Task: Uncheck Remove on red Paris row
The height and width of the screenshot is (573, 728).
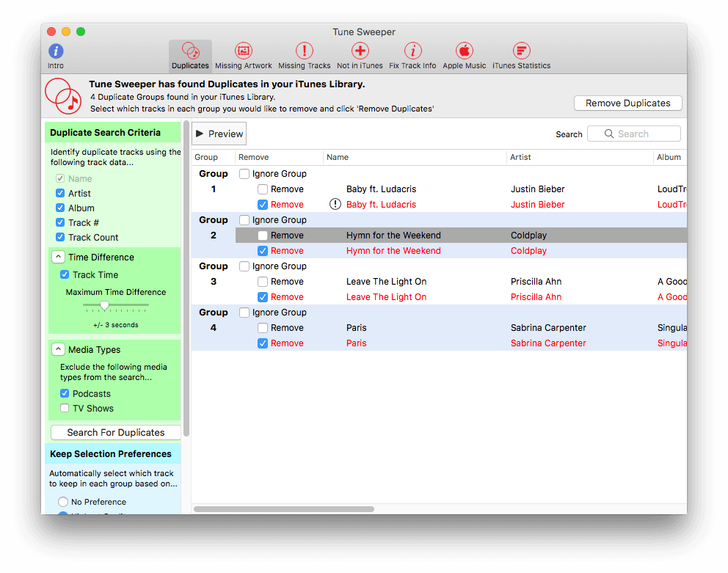Action: click(263, 343)
